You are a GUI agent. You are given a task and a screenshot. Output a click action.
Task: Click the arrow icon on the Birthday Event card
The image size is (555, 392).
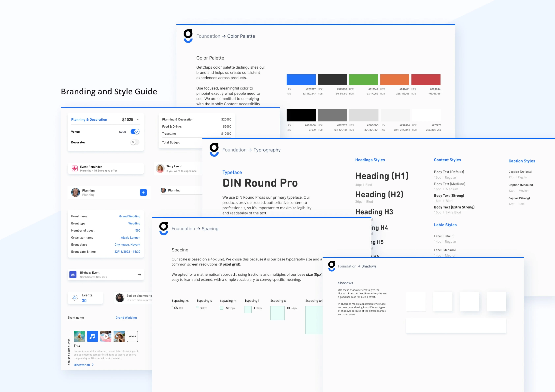[x=140, y=274]
